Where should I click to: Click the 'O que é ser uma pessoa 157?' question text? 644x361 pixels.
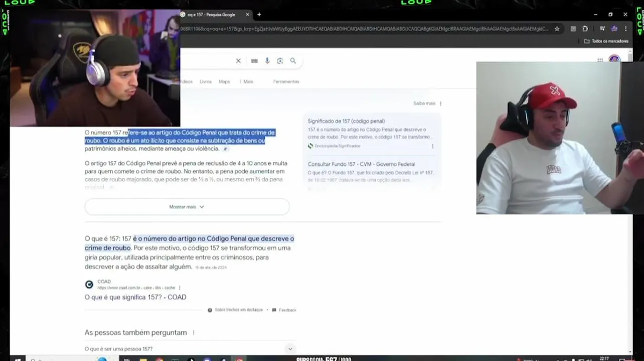tap(118, 348)
